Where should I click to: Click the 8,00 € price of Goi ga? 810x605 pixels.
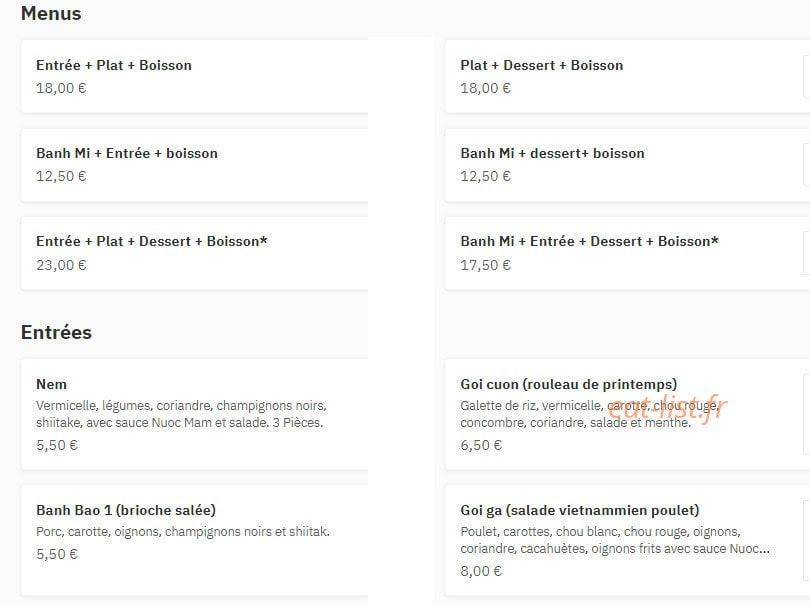tap(481, 571)
